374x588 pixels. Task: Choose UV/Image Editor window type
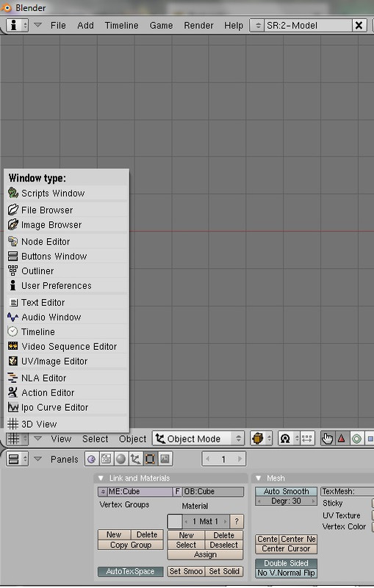tap(67, 361)
